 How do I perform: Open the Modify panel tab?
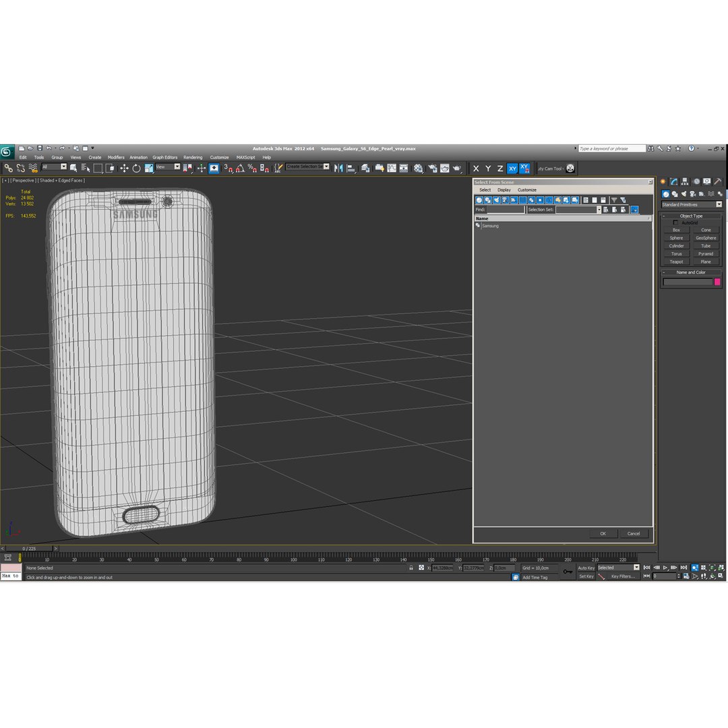click(x=673, y=181)
